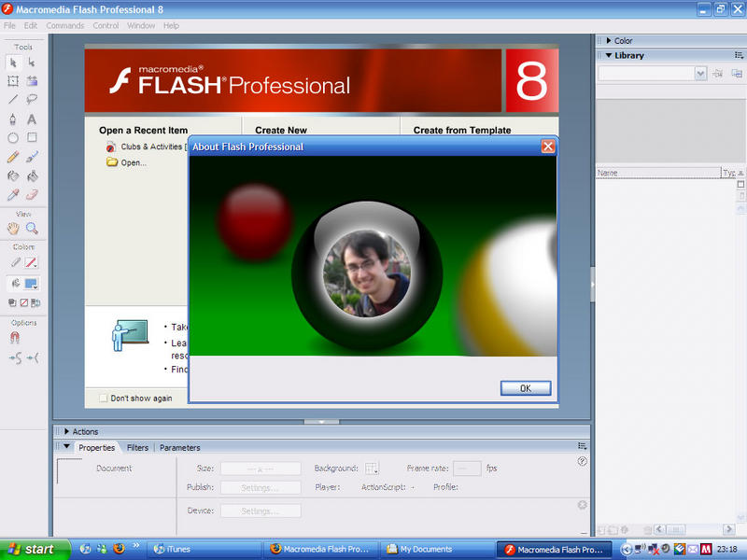
Task: Select the Free Transform tool
Action: click(13, 81)
